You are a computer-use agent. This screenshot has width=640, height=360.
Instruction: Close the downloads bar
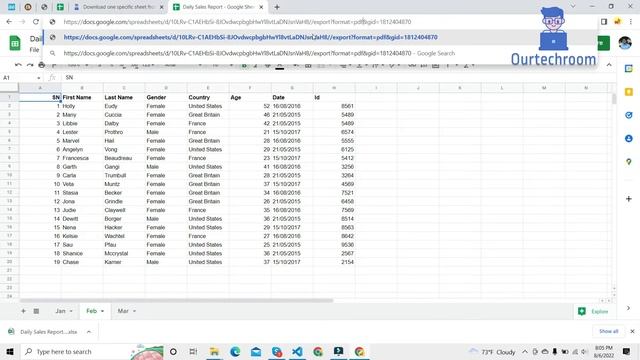point(632,331)
